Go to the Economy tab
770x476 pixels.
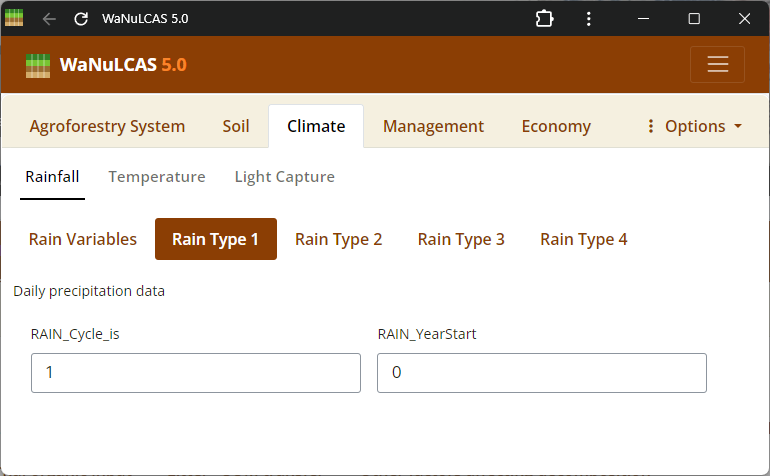(x=556, y=126)
